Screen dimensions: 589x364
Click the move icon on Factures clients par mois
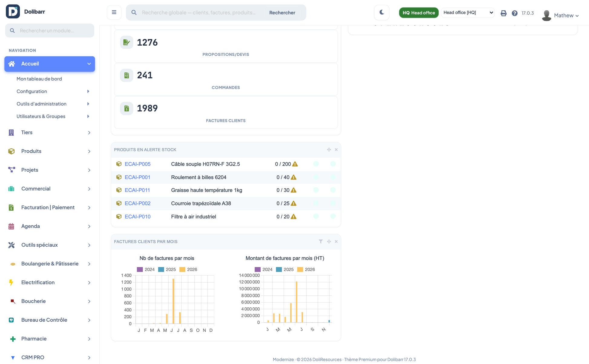(329, 242)
